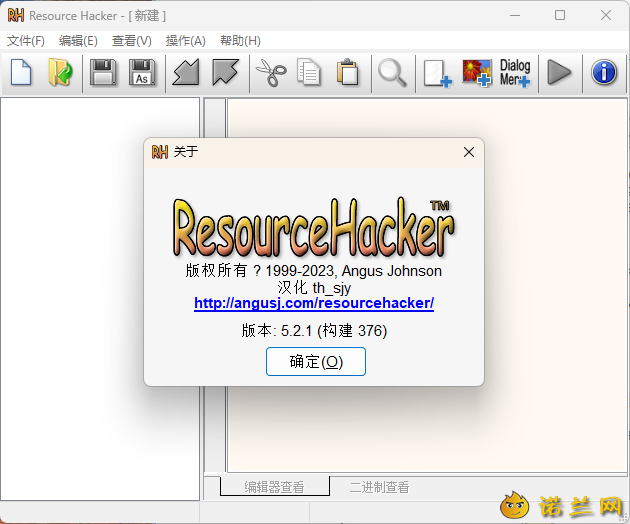
Task: Click the RH app icon in the main title bar
Action: point(16,15)
